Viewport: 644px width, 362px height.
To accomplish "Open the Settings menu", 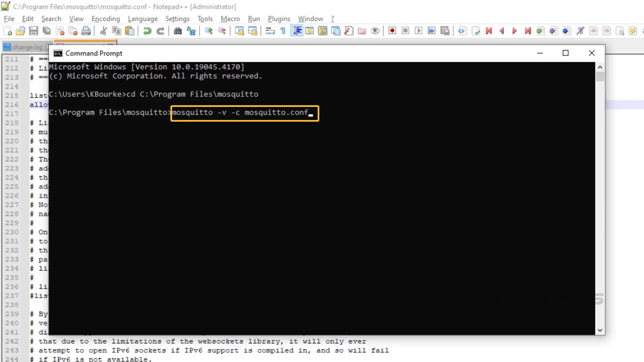I will point(177,19).
